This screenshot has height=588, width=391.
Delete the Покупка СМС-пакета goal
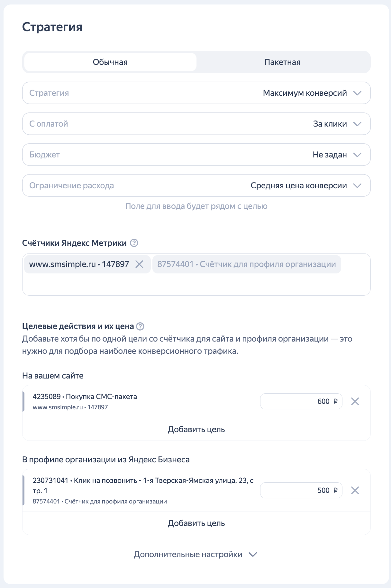[x=355, y=401]
